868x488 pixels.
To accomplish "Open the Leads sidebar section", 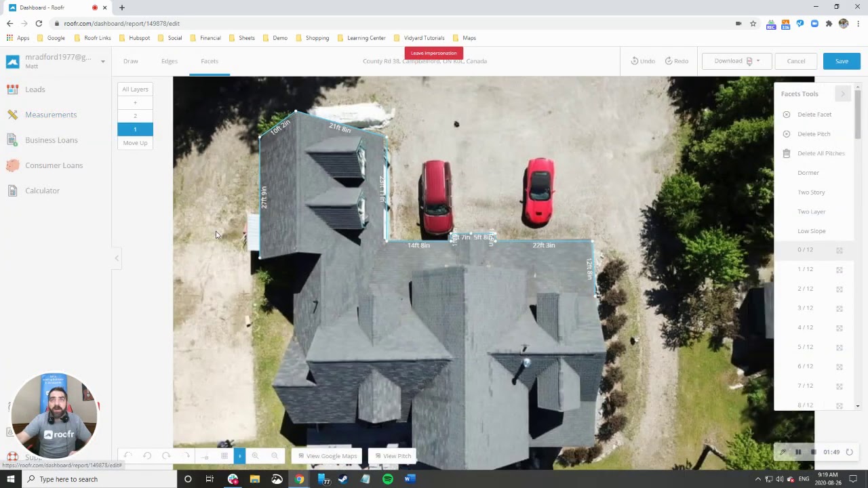I will coord(35,89).
